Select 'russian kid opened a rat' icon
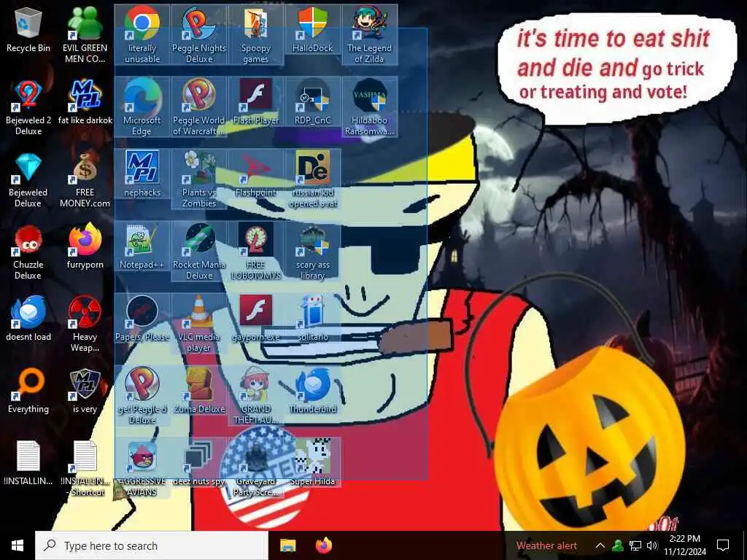Screen dimensions: 747x560 coord(312,179)
